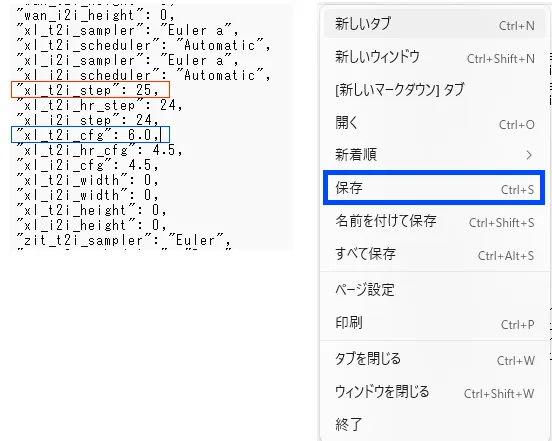Click the line "xl_i2i_width": 0,

click(x=88, y=195)
